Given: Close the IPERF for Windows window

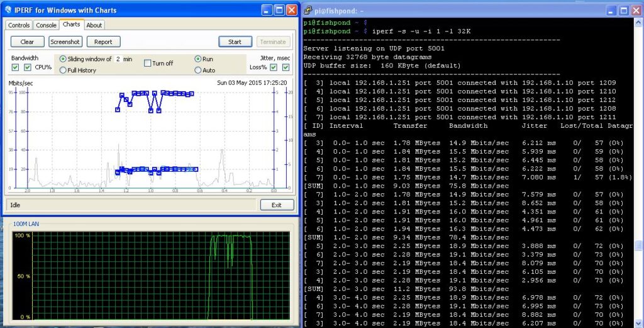Looking at the screenshot, I should (x=292, y=10).
